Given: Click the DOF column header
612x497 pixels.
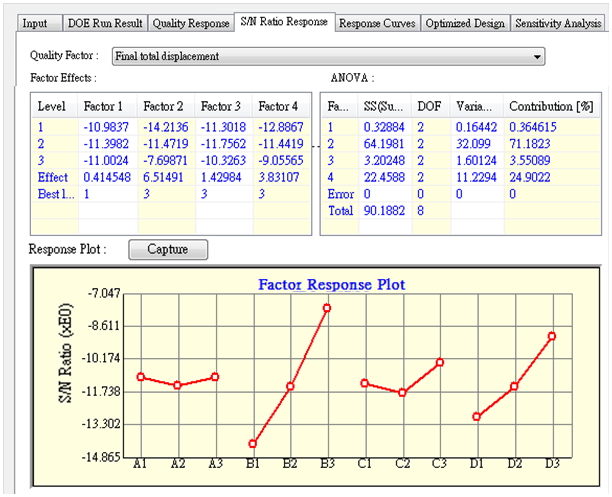Looking at the screenshot, I should tap(431, 106).
